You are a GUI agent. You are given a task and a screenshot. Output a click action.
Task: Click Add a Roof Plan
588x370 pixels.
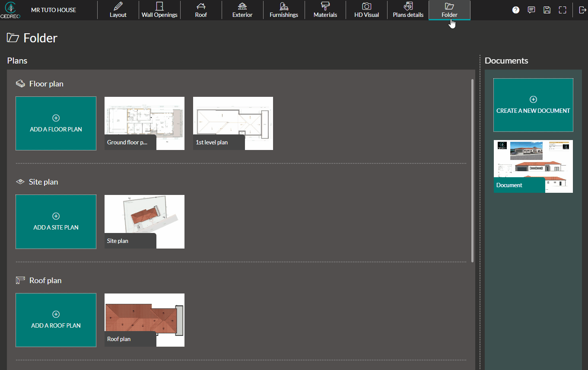[56, 320]
